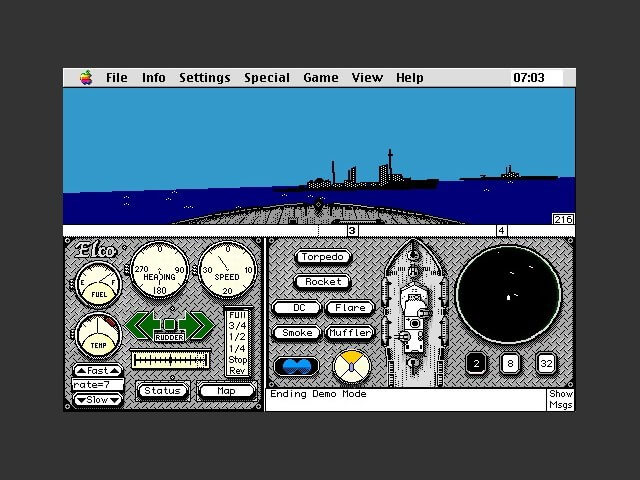Open the View menu
This screenshot has width=640, height=480.
pos(367,78)
